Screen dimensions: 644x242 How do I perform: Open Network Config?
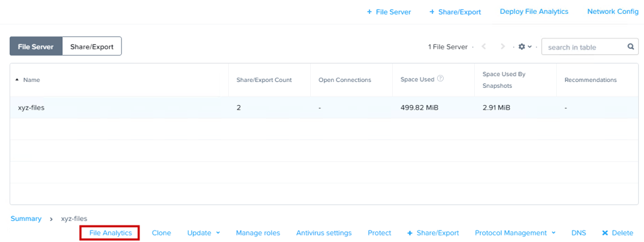tap(613, 11)
